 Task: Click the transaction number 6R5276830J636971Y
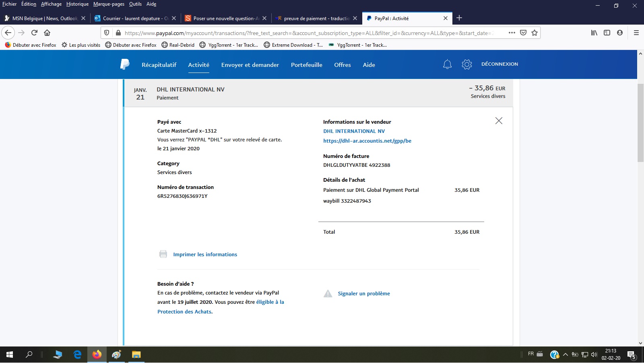pos(182,196)
